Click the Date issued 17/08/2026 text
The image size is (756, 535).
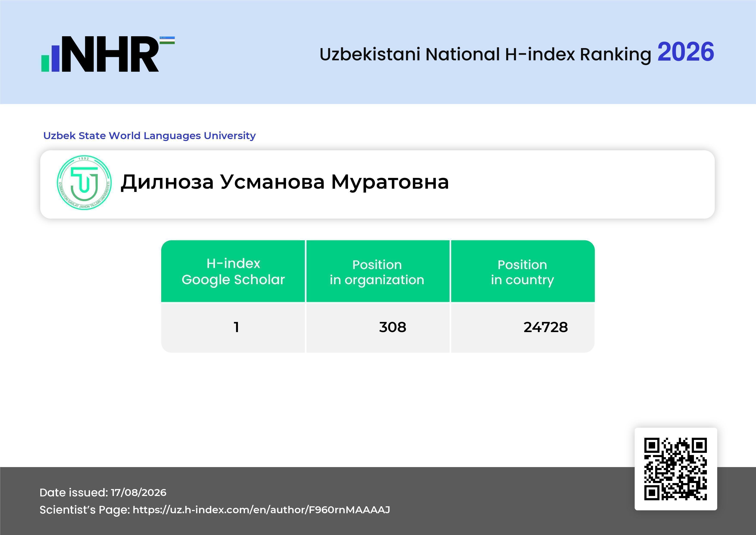(103, 493)
